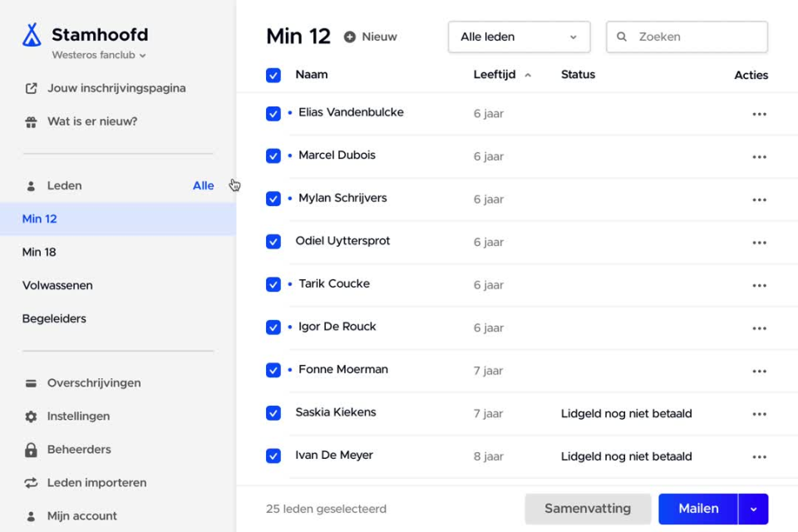The height and width of the screenshot is (532, 798).
Task: Sort the table by the Leeftijd column
Action: (x=502, y=75)
